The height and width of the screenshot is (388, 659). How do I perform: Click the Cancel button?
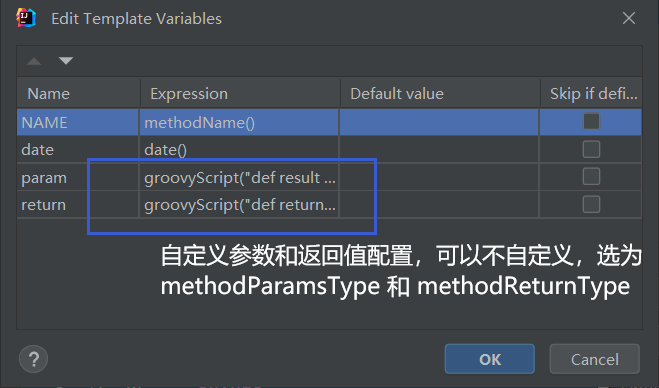point(595,359)
